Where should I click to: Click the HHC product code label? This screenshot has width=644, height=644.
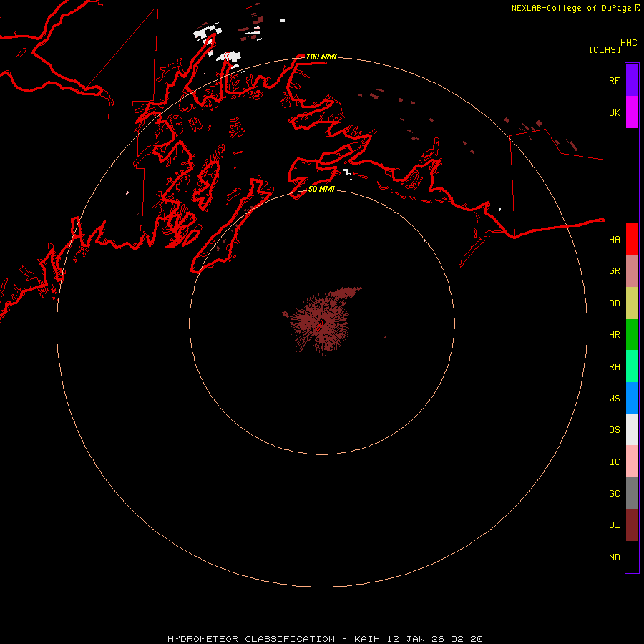click(x=628, y=43)
